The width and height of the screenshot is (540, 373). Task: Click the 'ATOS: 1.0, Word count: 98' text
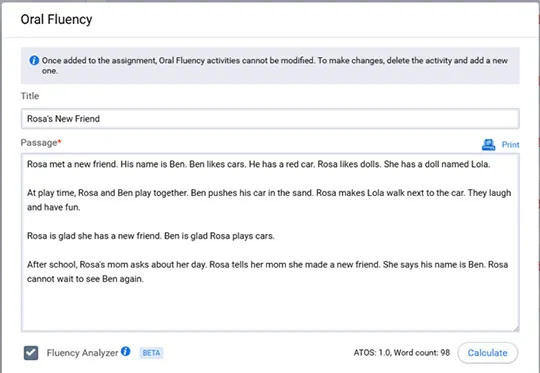402,353
